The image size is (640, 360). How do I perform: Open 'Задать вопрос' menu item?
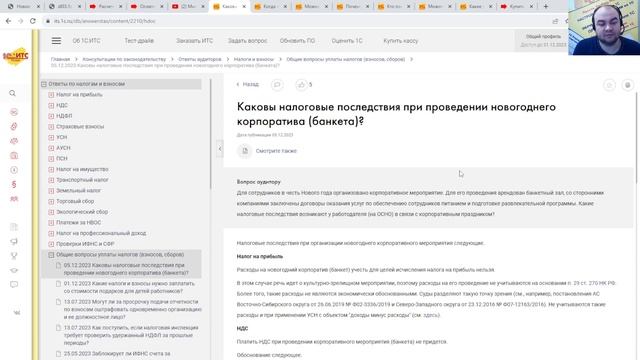[x=247, y=41]
